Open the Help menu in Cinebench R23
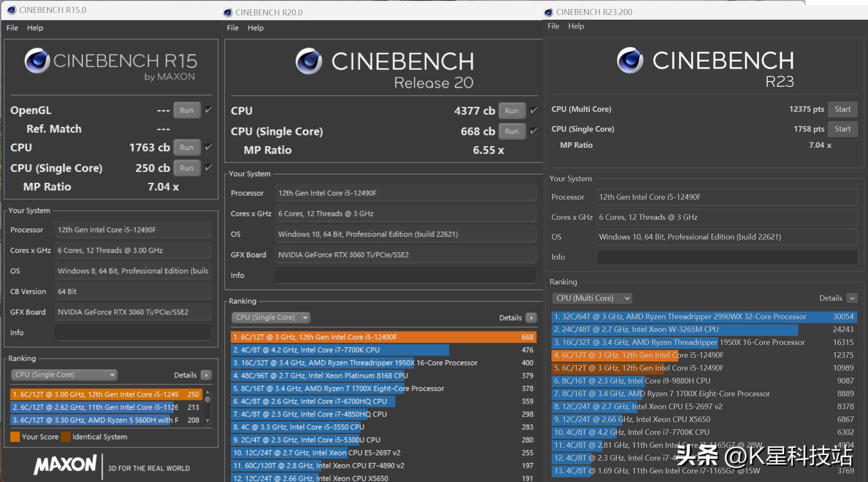Screen dimensions: 868x482 [576, 26]
